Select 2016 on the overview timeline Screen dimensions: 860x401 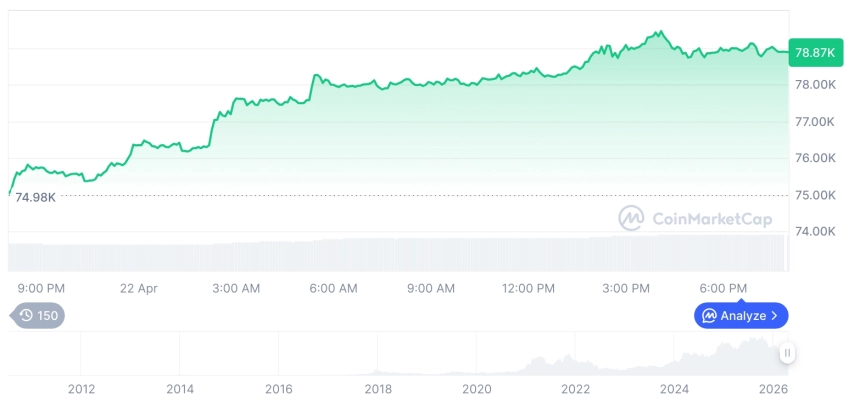(x=279, y=388)
